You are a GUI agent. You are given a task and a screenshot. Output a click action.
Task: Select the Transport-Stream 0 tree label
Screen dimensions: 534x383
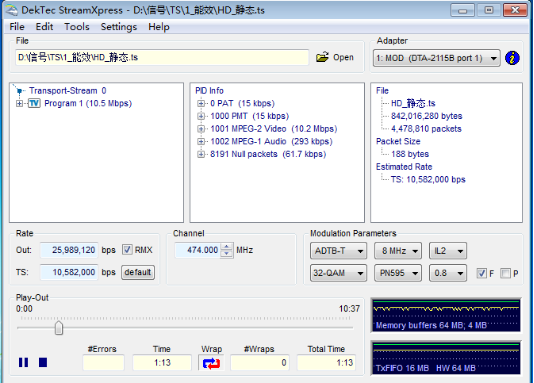(x=68, y=91)
